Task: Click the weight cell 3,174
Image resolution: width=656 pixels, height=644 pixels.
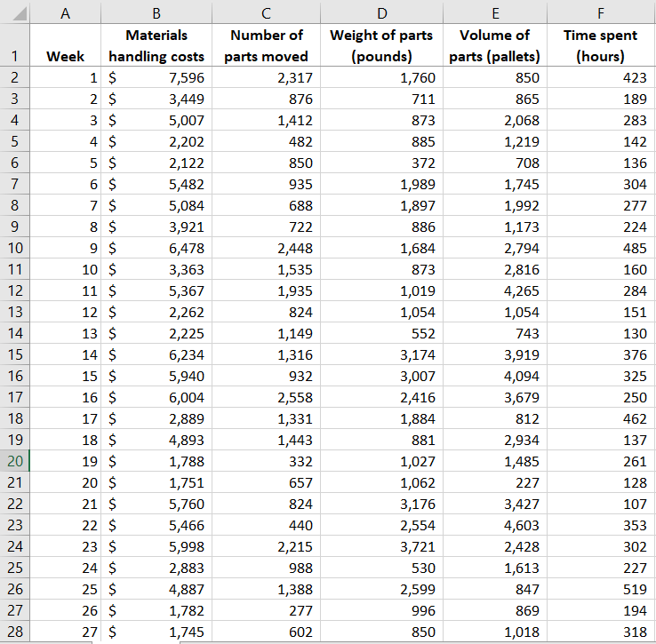Action: pyautogui.click(x=381, y=354)
